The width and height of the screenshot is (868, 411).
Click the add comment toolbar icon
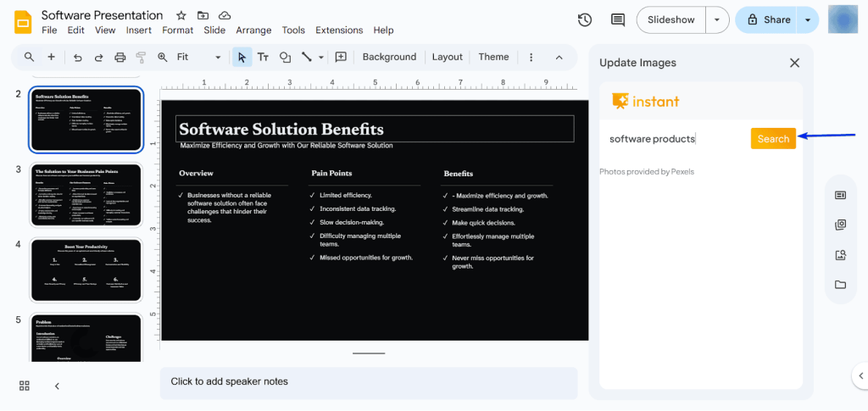coord(341,58)
